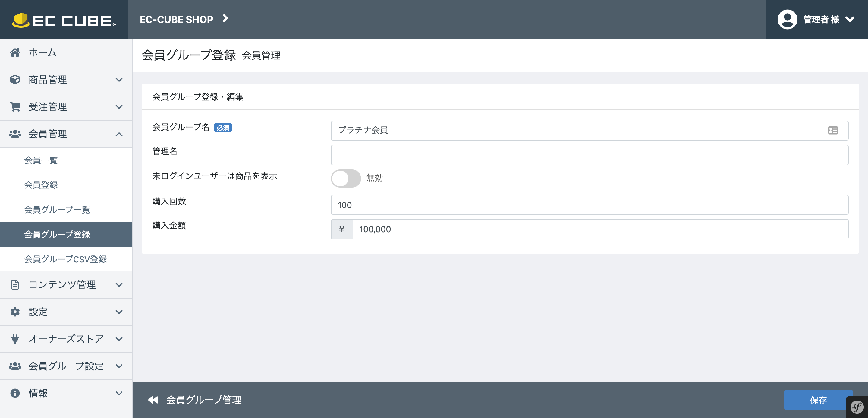Expand the コンテンツ管理 menu chevron
This screenshot has height=418, width=868.
click(119, 285)
